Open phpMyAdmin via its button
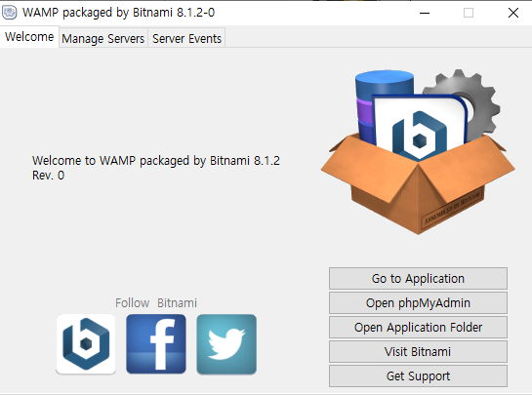This screenshot has width=532, height=395. (x=418, y=302)
